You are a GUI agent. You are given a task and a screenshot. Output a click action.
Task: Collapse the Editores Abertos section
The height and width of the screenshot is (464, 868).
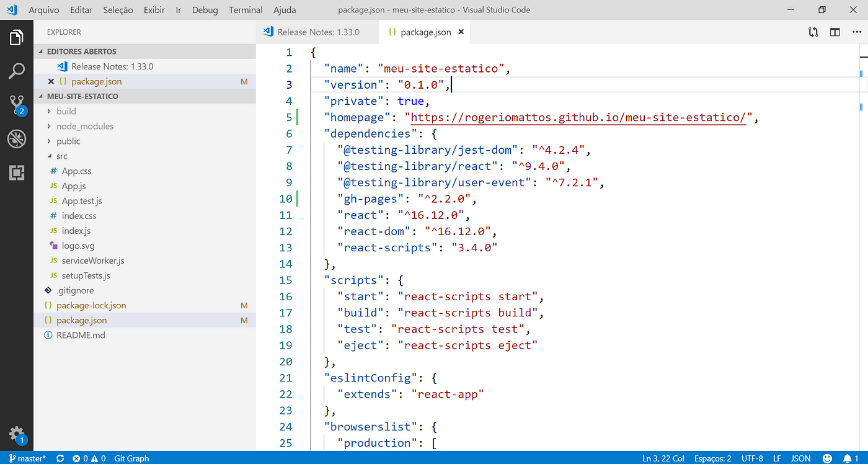click(x=144, y=51)
